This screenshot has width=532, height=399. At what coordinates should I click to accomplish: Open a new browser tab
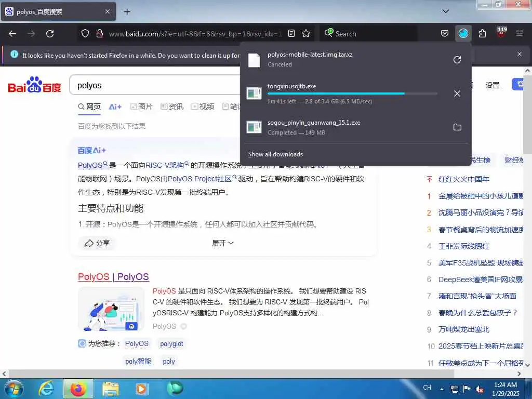pos(127,11)
